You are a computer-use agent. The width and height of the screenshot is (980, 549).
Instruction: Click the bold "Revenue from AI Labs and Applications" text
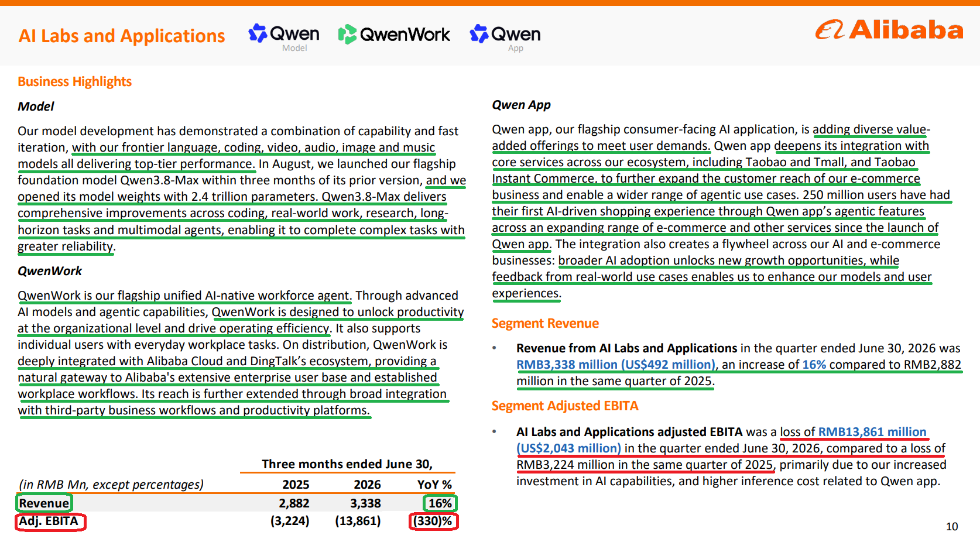626,348
